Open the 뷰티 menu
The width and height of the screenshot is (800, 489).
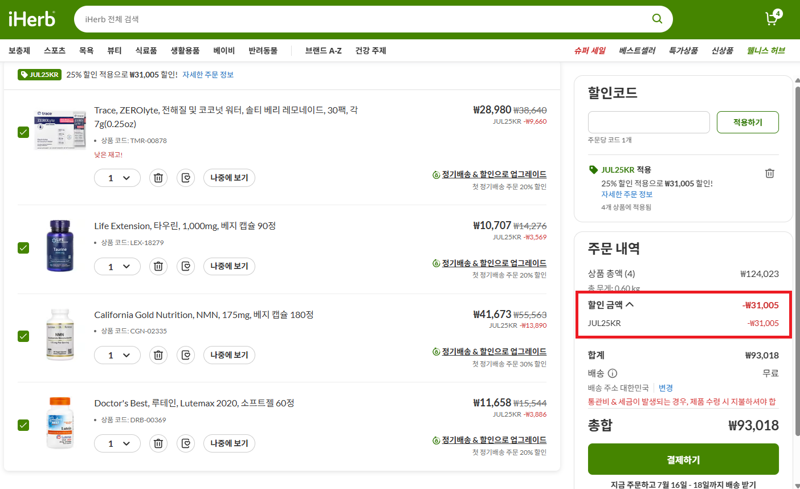(x=114, y=51)
